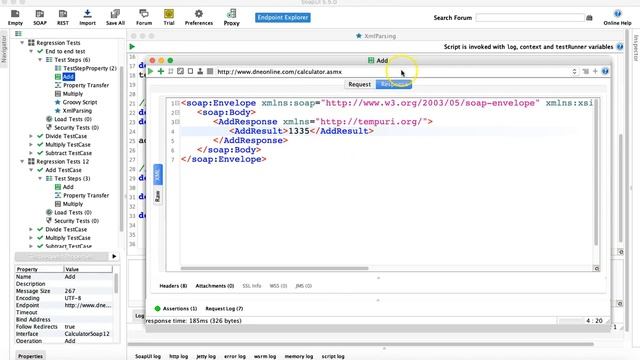
Task: Collapse Test Steps (3) node
Action: [x=40, y=178]
